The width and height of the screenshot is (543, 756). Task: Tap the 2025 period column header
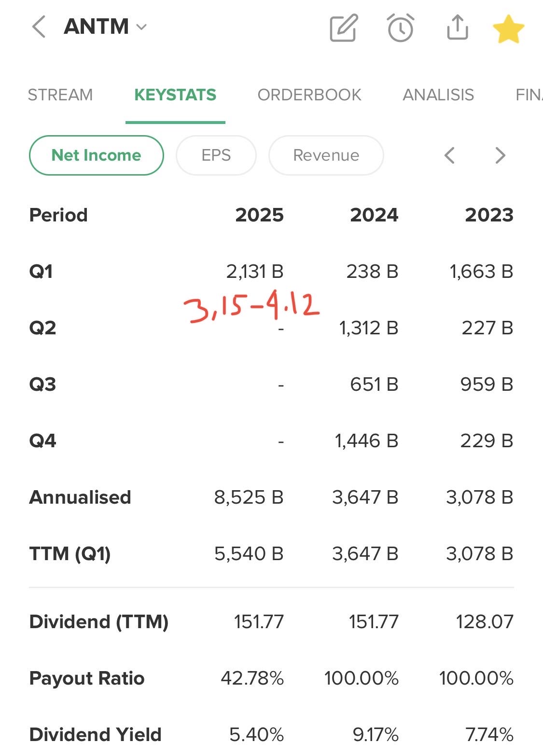[260, 215]
